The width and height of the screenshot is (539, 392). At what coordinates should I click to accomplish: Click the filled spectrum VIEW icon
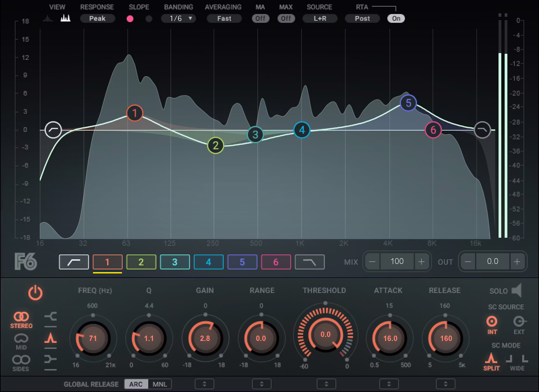point(66,18)
